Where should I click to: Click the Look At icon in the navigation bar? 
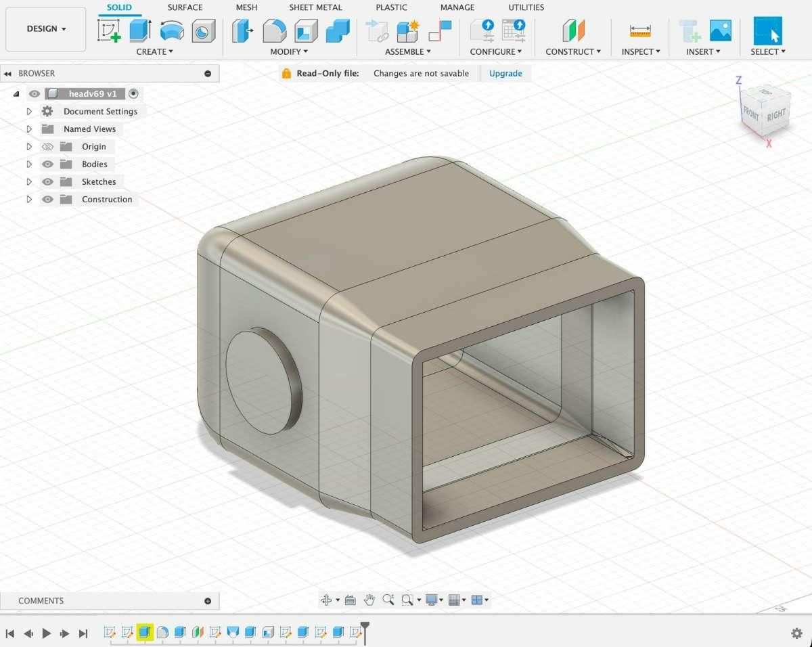(350, 600)
